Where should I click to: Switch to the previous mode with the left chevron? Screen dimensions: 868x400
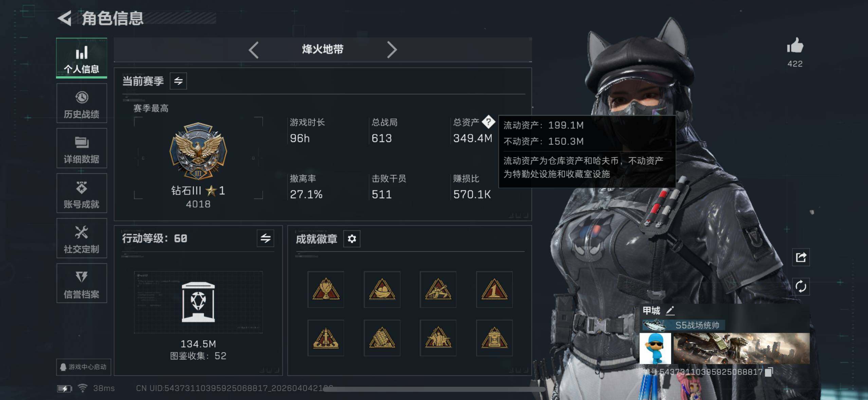pyautogui.click(x=253, y=50)
